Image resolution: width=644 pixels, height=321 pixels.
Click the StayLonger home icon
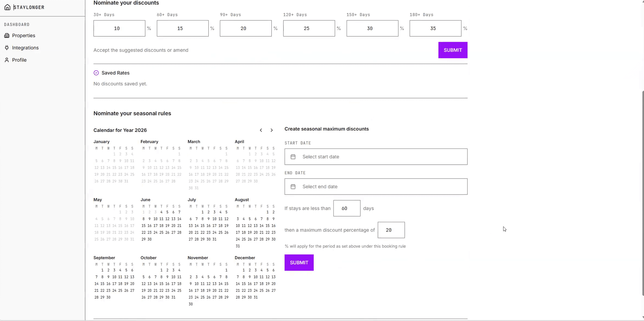[7, 7]
